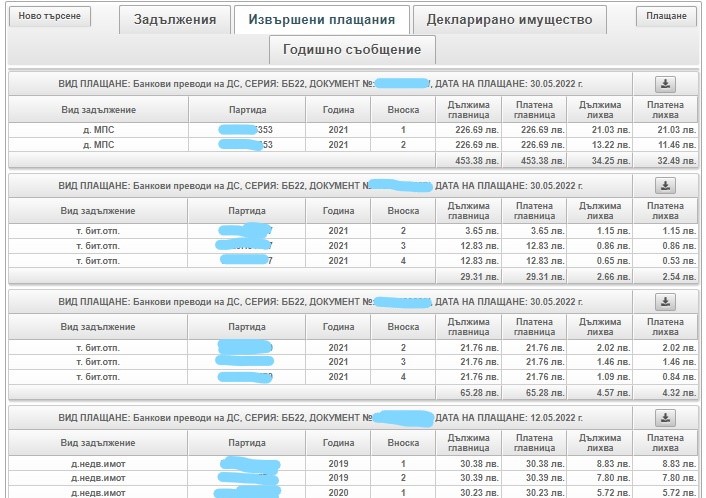This screenshot has height=498, width=706.
Task: Download the д. МПС payment document
Action: (x=666, y=84)
